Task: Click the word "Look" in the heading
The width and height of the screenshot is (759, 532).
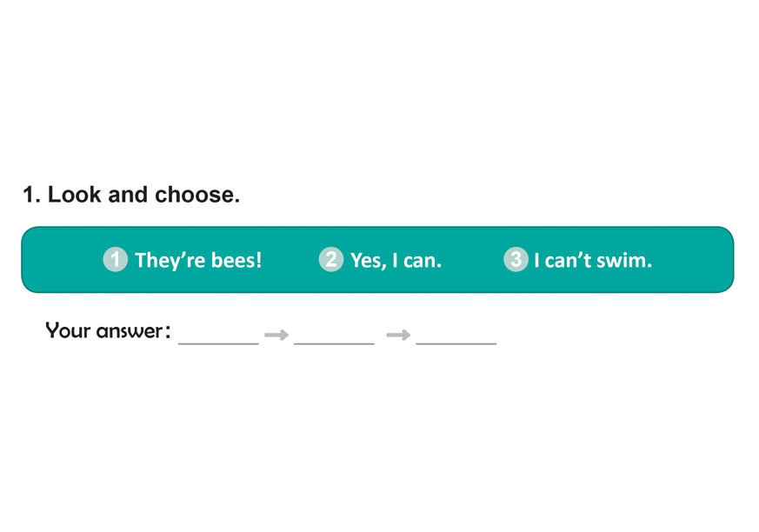Action: pos(75,195)
